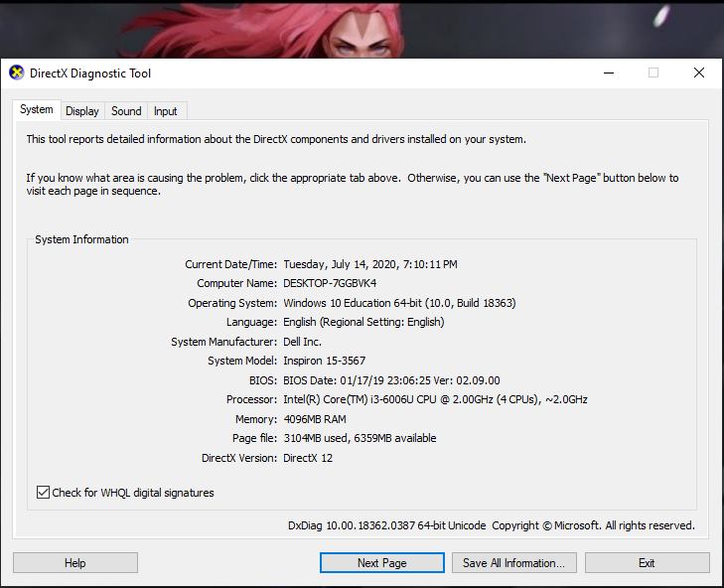Open the Sound tab

coord(126,111)
